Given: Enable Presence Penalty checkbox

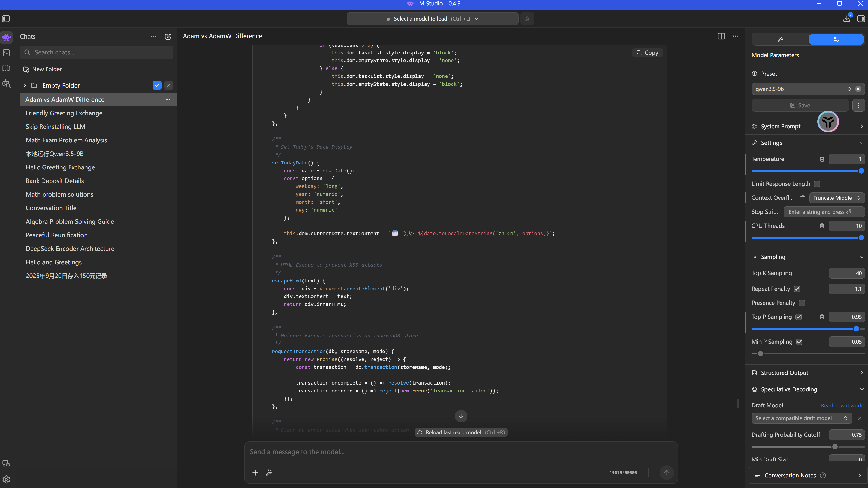Looking at the screenshot, I should point(802,303).
